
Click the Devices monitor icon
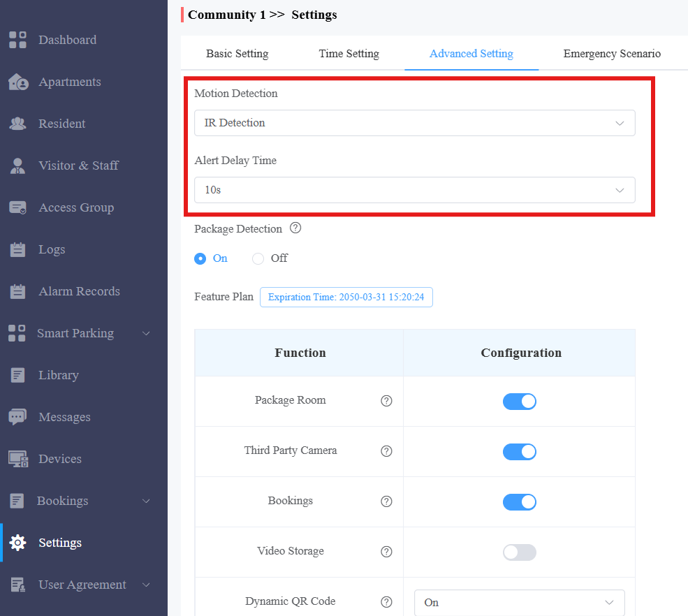(18, 459)
